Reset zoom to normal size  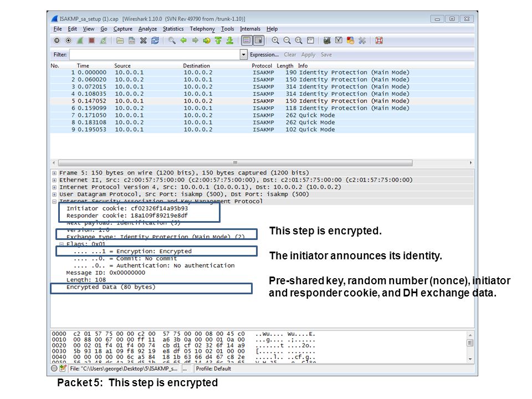(x=299, y=40)
